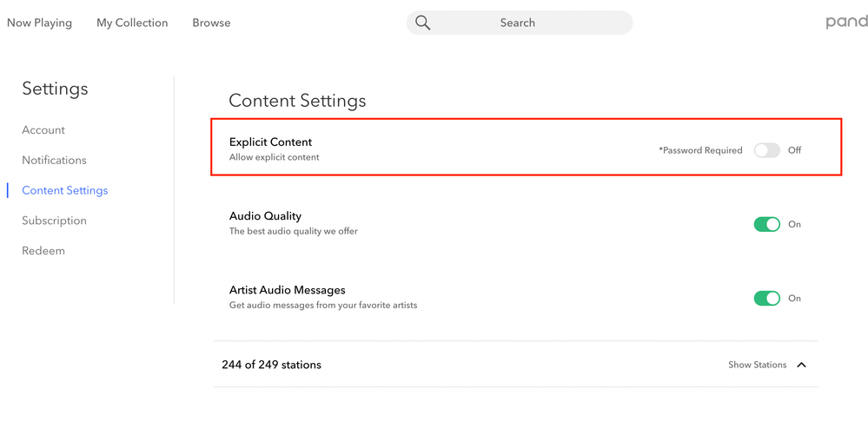Click the Audio Quality setting title
The height and width of the screenshot is (435, 868).
265,215
